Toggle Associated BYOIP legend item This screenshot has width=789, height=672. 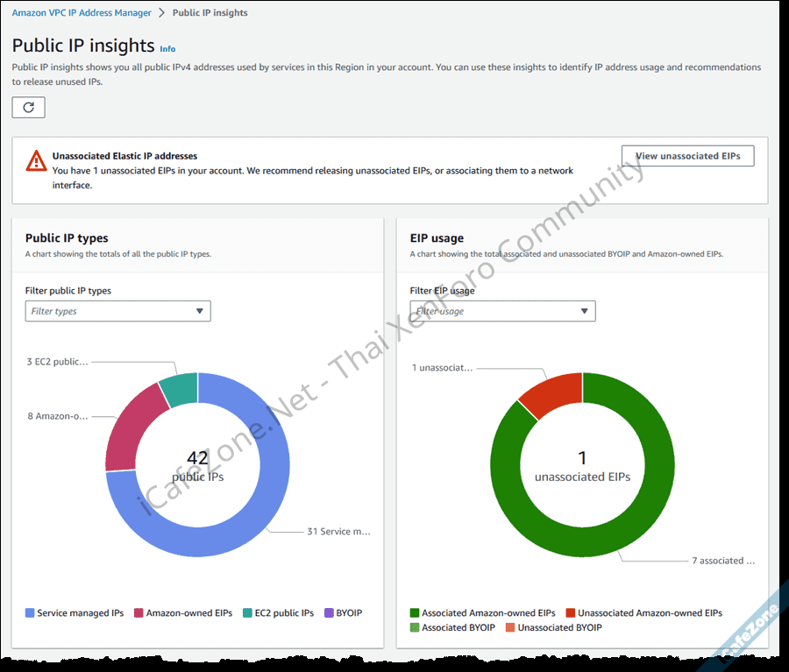click(x=415, y=627)
